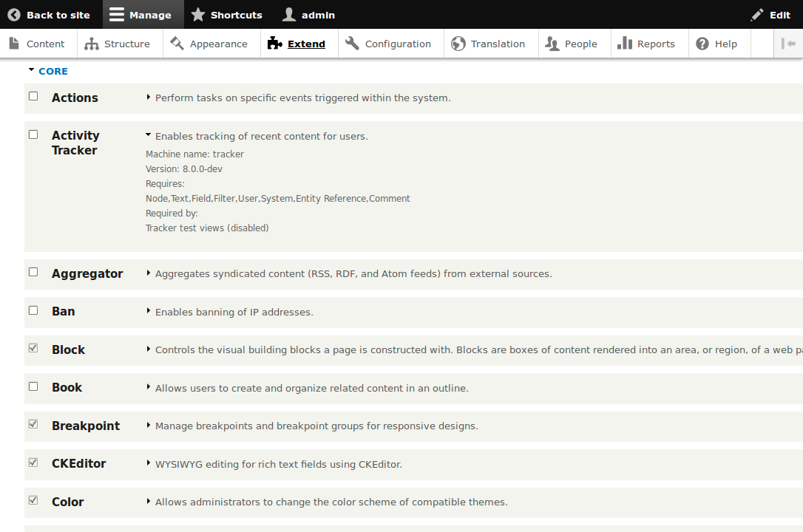
Task: Click the Structure hierarchy icon
Action: point(92,44)
